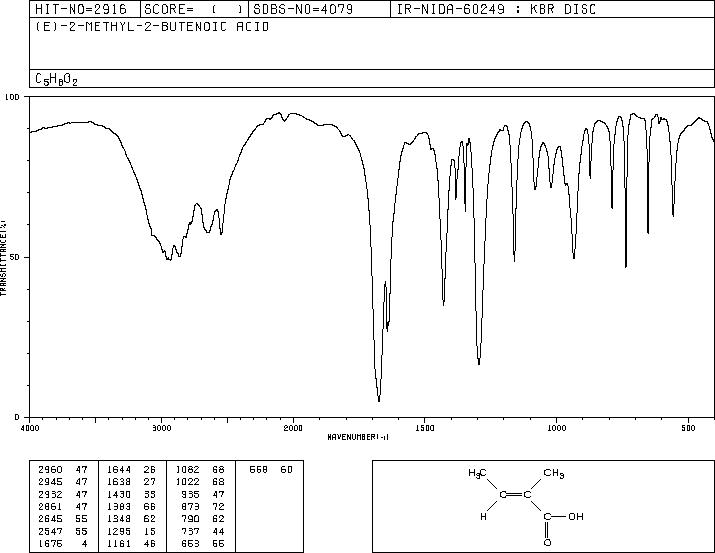This screenshot has height=553, width=715.
Task: Select the 1295 peak table entry
Action: tap(131, 531)
